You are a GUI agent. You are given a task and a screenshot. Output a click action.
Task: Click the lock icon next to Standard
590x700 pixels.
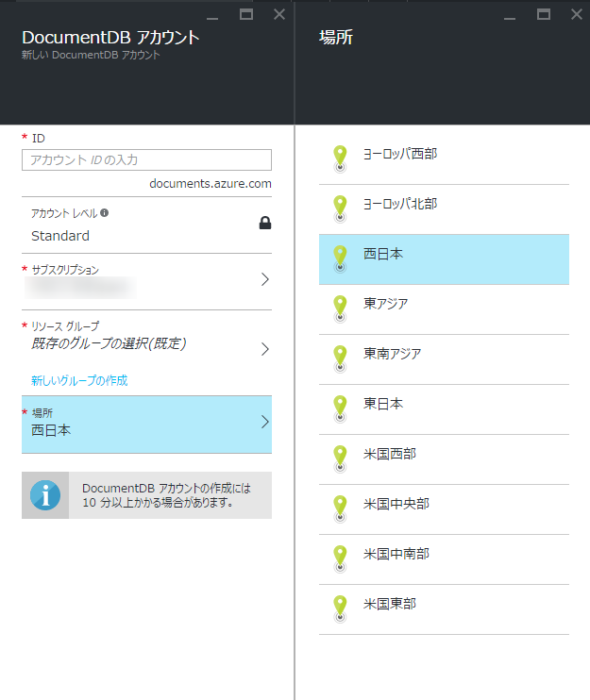tap(265, 223)
